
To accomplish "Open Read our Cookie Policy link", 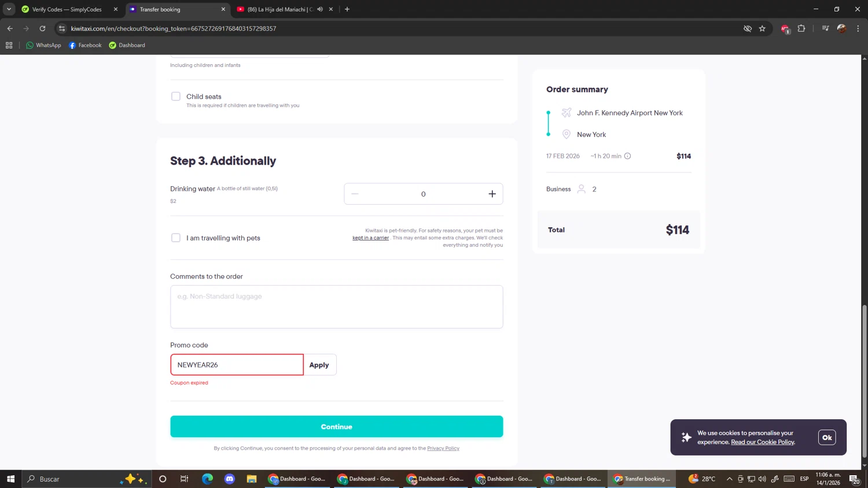I will pyautogui.click(x=763, y=442).
